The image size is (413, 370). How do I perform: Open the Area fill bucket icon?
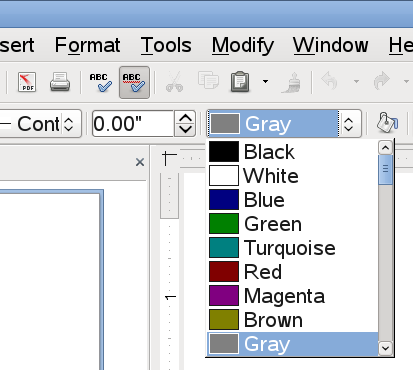tap(387, 123)
